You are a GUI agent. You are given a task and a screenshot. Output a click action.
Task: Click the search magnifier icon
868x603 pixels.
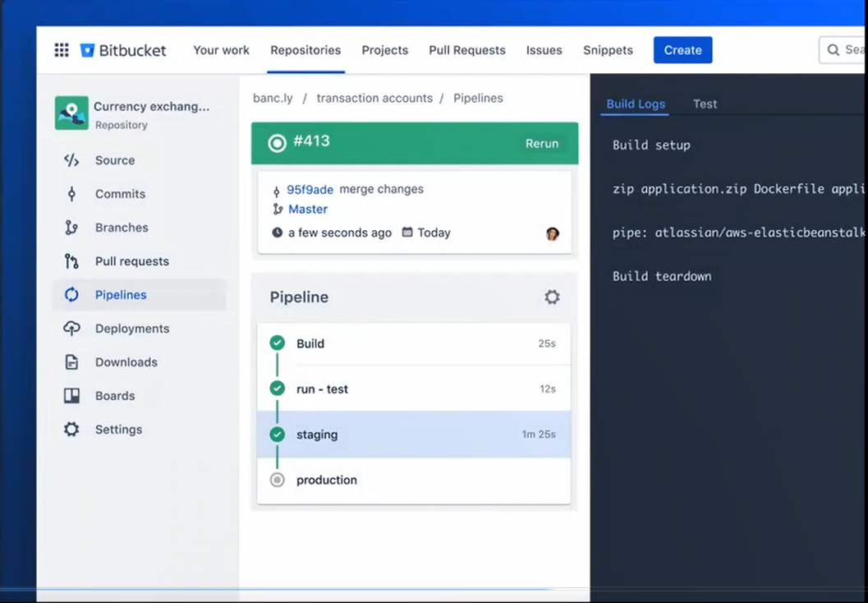834,50
